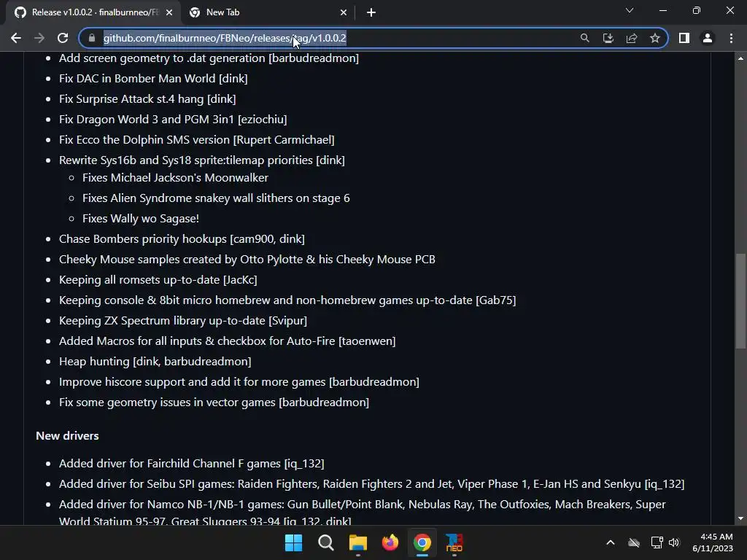Click the OneDrive cloud tray icon
This screenshot has width=747, height=560.
[634, 542]
